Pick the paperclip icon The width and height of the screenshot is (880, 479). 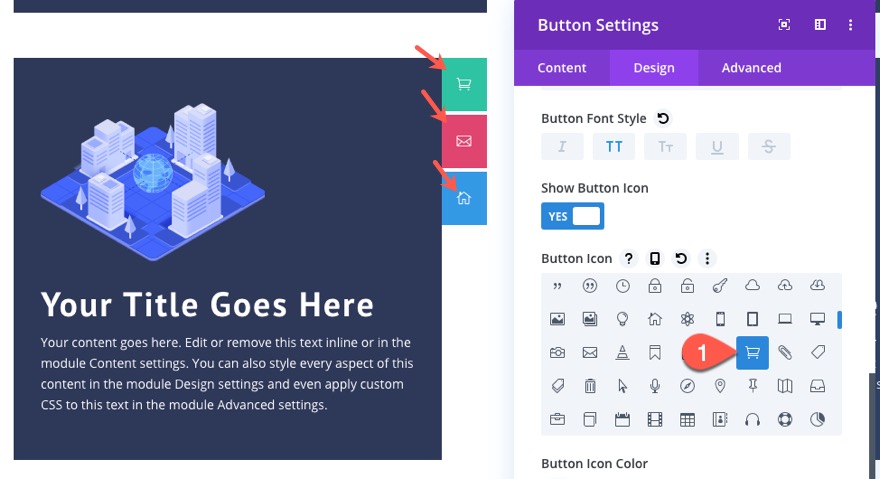tap(785, 353)
